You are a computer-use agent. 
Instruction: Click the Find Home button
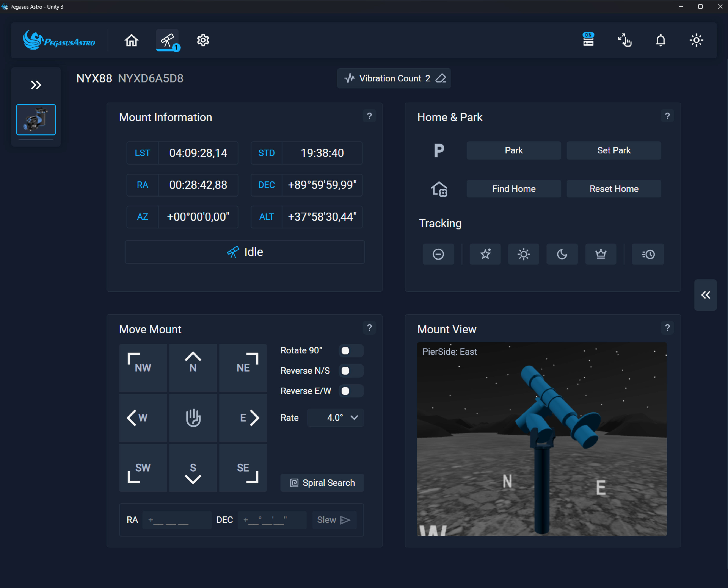(x=513, y=189)
